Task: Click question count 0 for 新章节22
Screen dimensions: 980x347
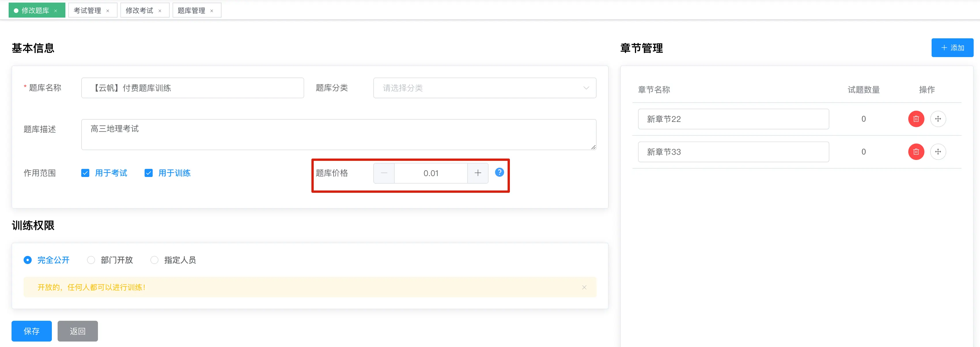Action: [x=863, y=119]
